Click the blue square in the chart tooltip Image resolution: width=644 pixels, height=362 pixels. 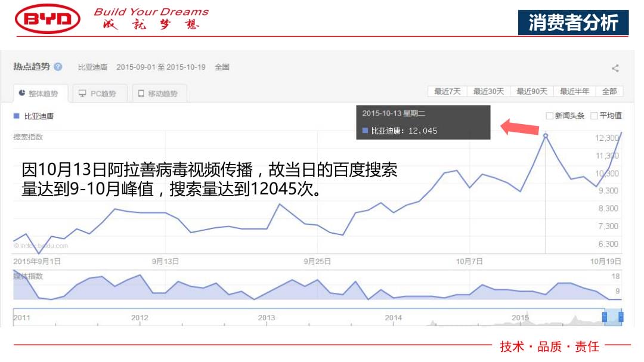(x=365, y=131)
